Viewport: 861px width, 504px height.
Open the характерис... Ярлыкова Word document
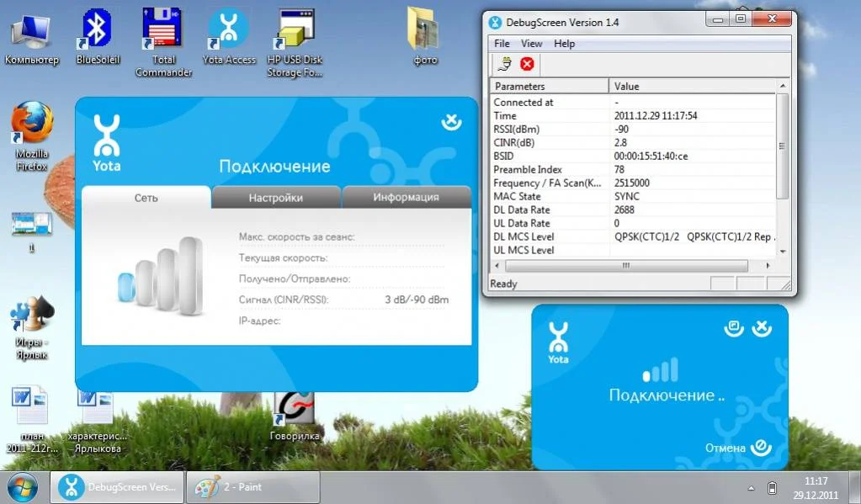tap(98, 422)
